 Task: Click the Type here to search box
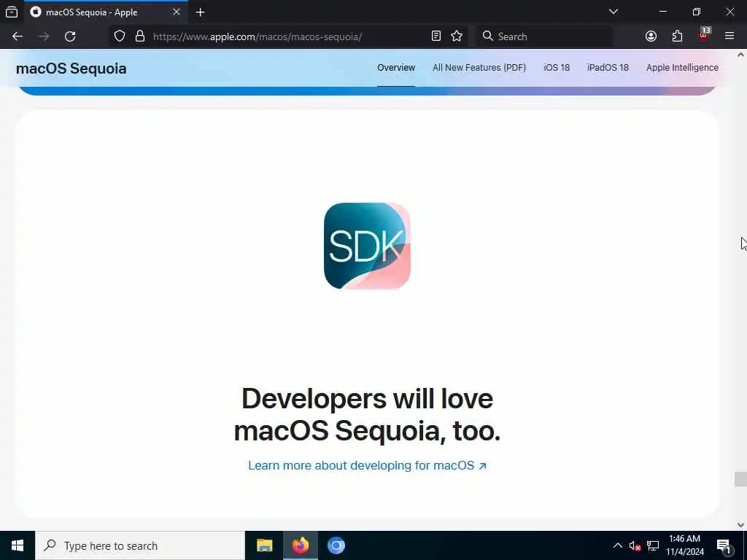tap(140, 545)
